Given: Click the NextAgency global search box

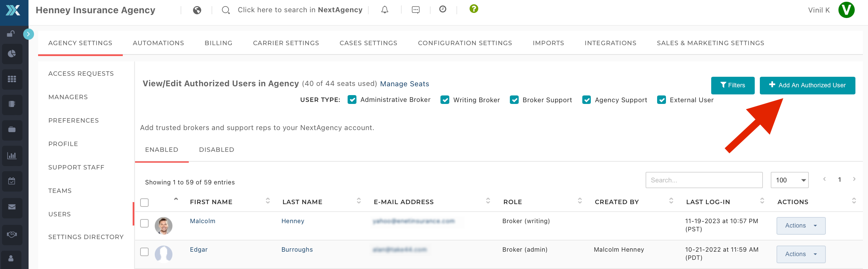Looking at the screenshot, I should (x=300, y=10).
